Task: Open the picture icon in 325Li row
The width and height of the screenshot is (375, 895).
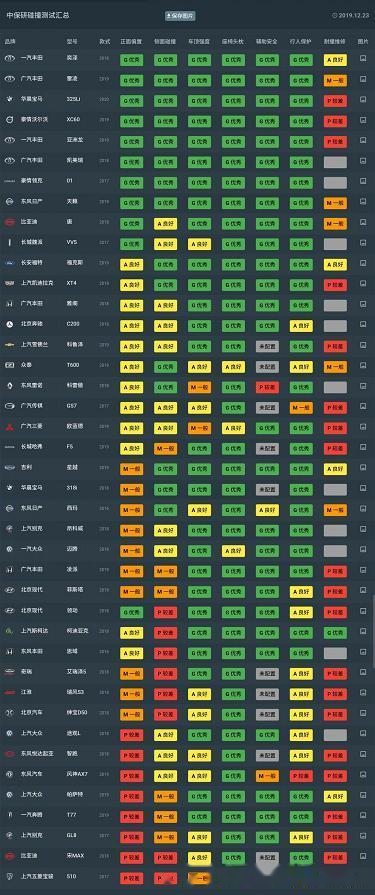Action: click(363, 99)
